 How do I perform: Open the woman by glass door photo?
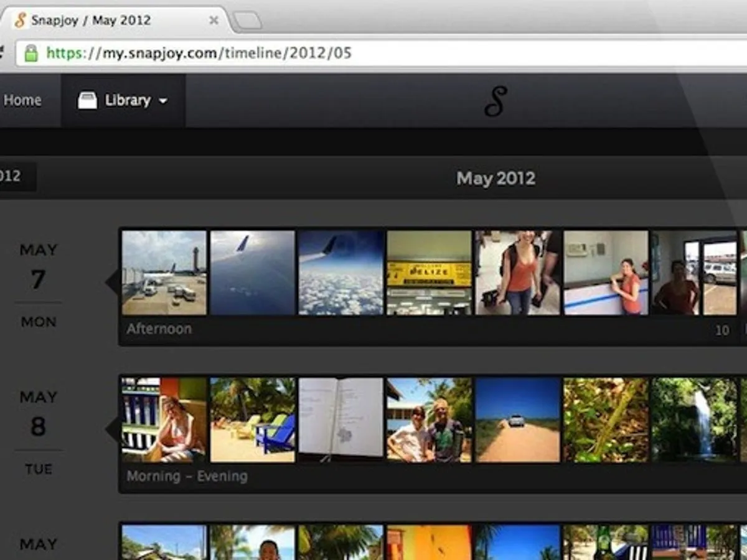(695, 273)
